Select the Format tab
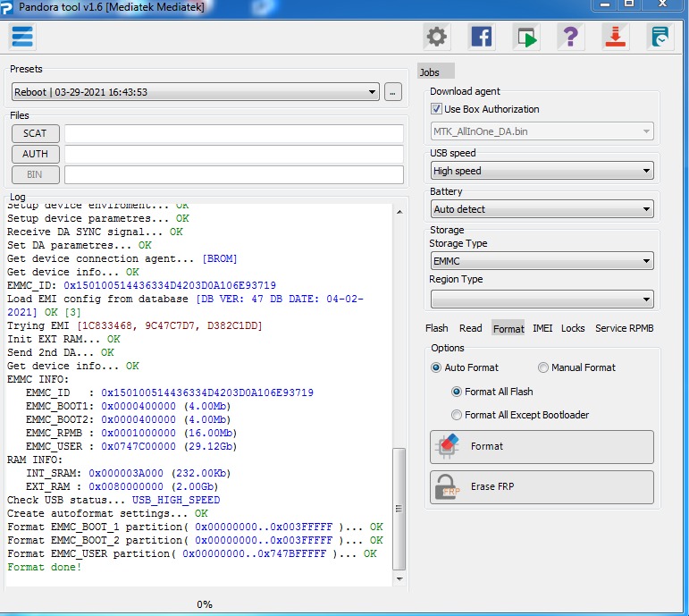This screenshot has height=616, width=689. (x=508, y=328)
